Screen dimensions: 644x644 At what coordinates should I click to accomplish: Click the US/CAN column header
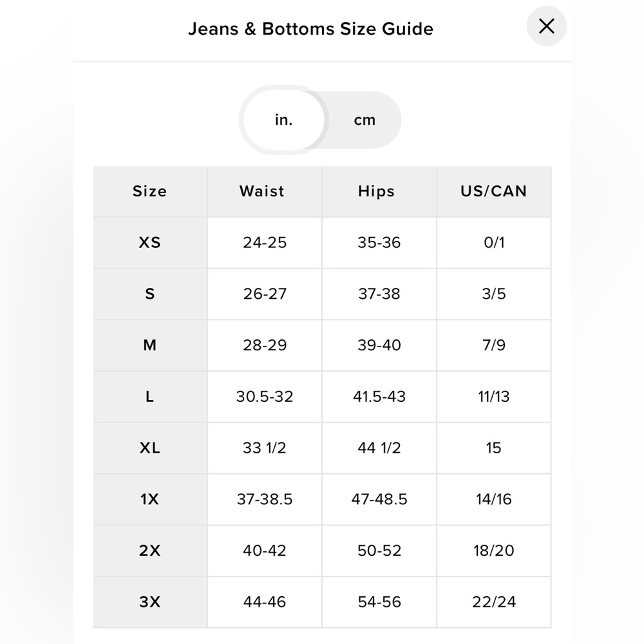[x=494, y=191]
